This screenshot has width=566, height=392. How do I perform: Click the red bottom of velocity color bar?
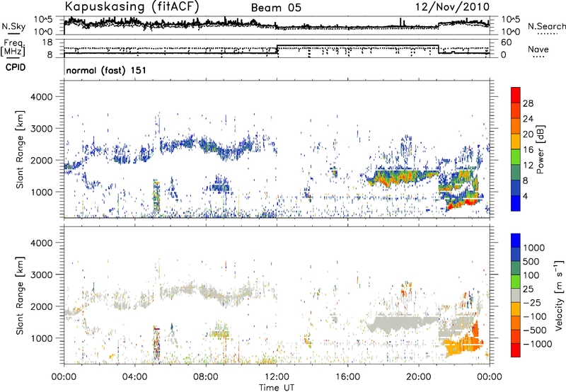click(516, 350)
